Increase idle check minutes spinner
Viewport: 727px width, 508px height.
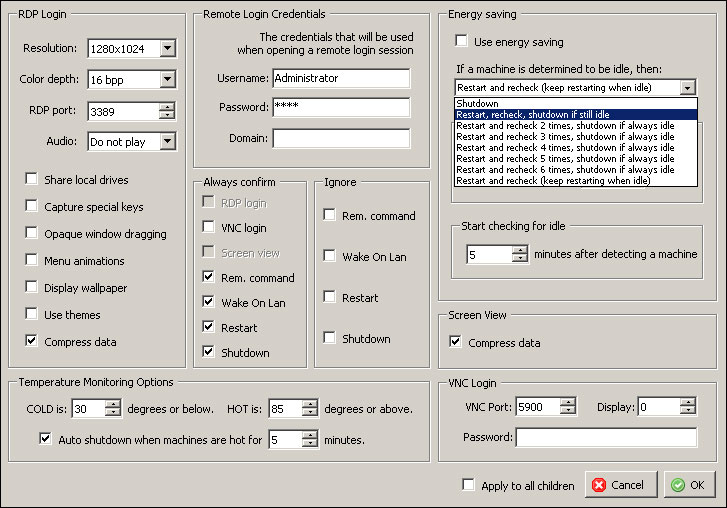coord(519,249)
